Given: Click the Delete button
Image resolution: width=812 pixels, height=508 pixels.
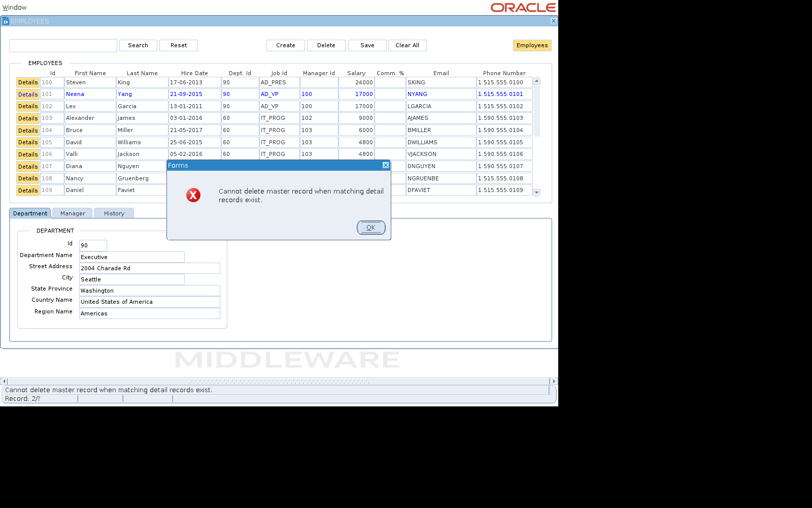Looking at the screenshot, I should [x=326, y=45].
